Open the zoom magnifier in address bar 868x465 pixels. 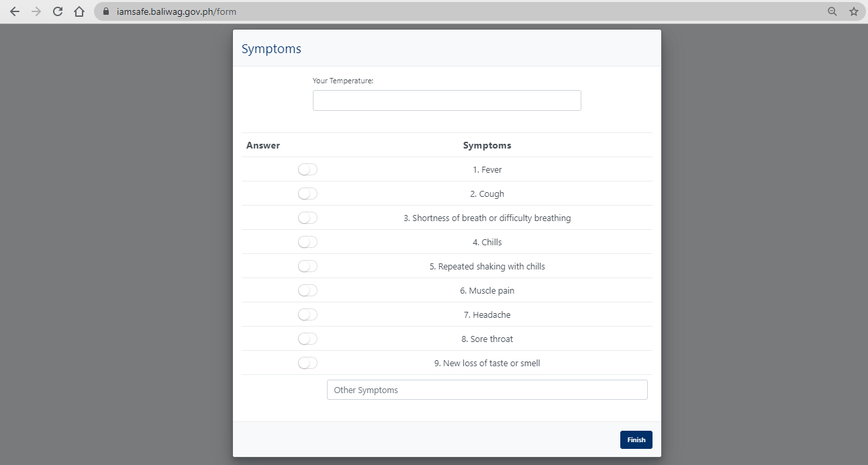832,11
